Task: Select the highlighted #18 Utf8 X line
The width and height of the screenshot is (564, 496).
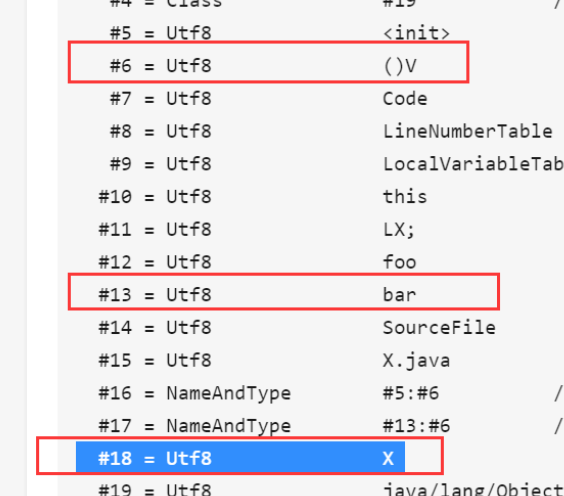Action: (x=240, y=458)
